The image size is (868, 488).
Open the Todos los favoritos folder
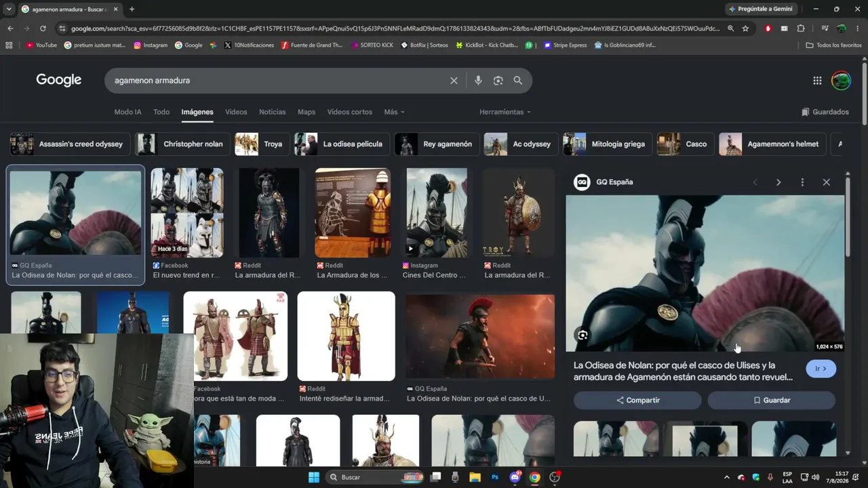coord(833,45)
